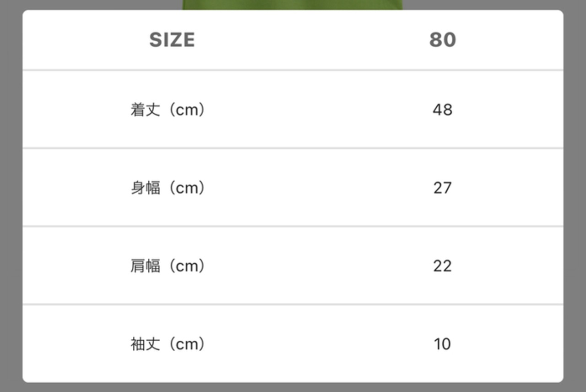This screenshot has width=586, height=392.
Task: Select the 着丈 value 48
Action: click(442, 110)
